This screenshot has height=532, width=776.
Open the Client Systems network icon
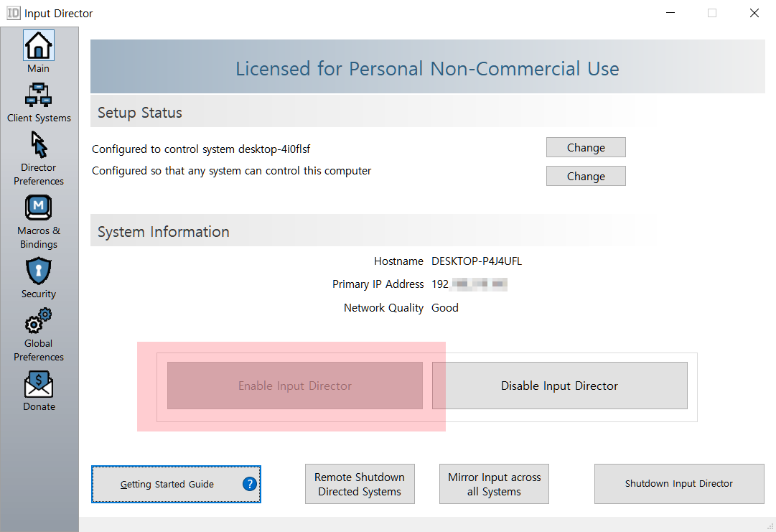(x=39, y=95)
